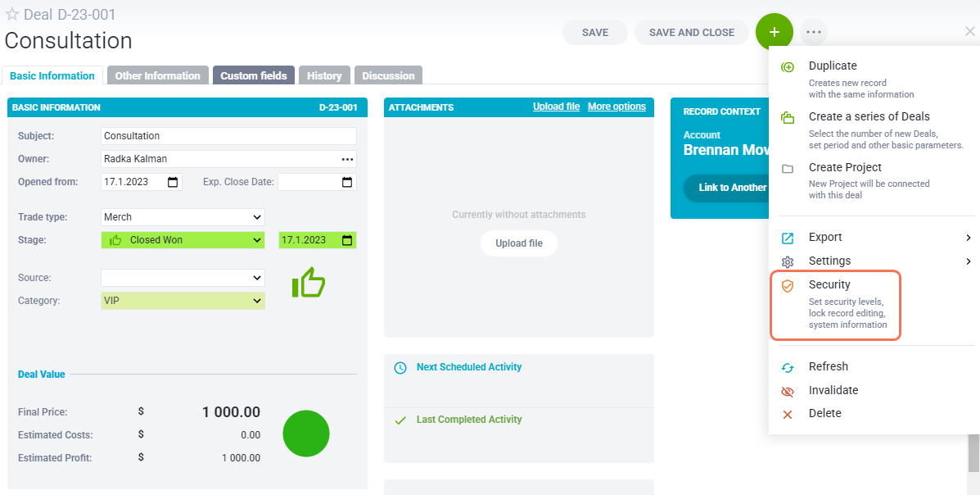Click the Opened from date field
Image resolution: width=980 pixels, height=495 pixels.
(142, 182)
